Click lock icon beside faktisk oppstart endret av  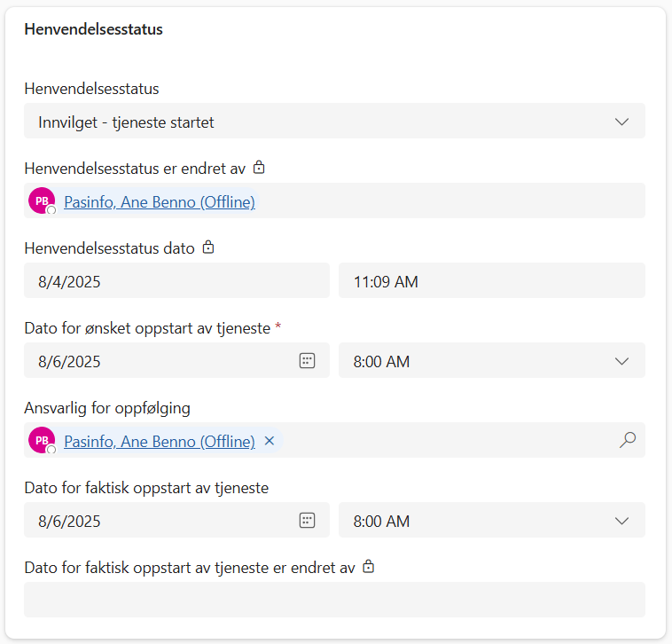369,566
